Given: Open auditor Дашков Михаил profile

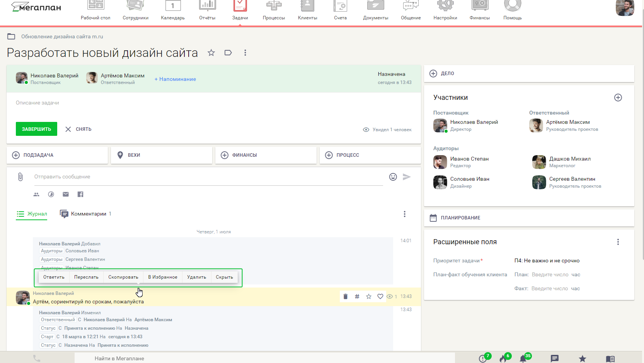Looking at the screenshot, I should point(570,159).
